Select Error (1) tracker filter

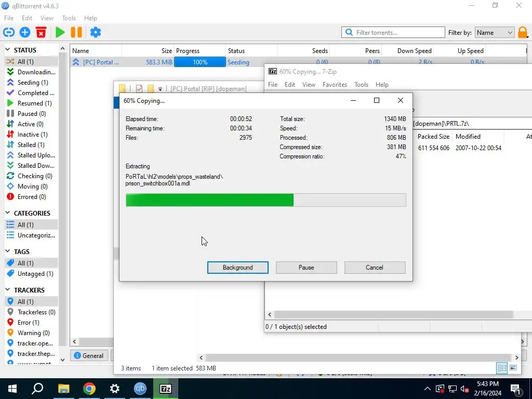click(x=31, y=322)
